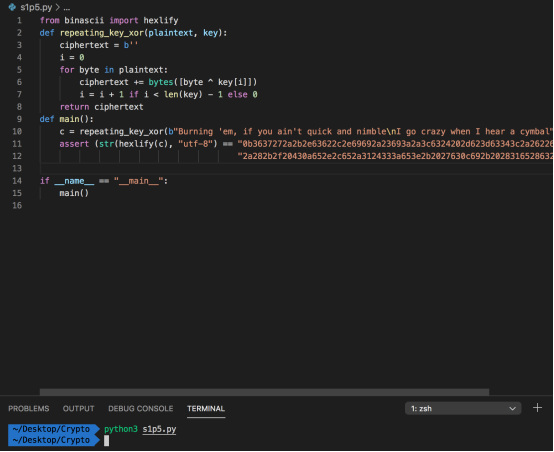Click the underlined s1p5.py in terminal
The width and height of the screenshot is (554, 452).
(x=159, y=429)
